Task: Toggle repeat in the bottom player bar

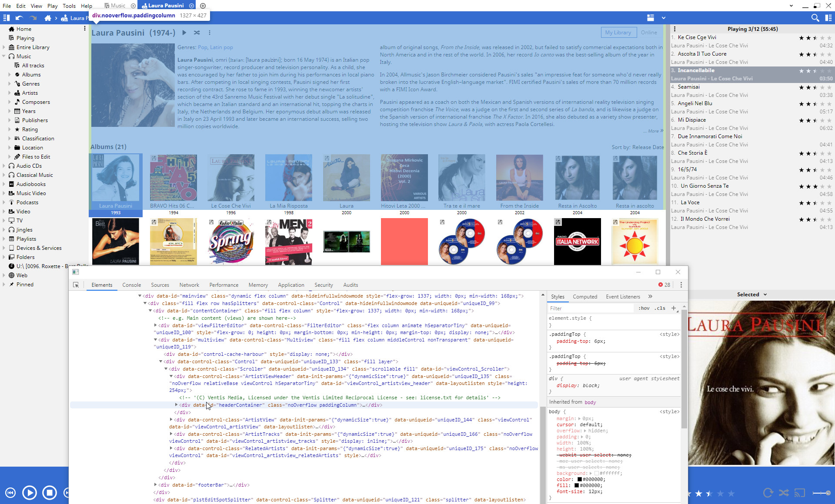Action: (x=768, y=493)
